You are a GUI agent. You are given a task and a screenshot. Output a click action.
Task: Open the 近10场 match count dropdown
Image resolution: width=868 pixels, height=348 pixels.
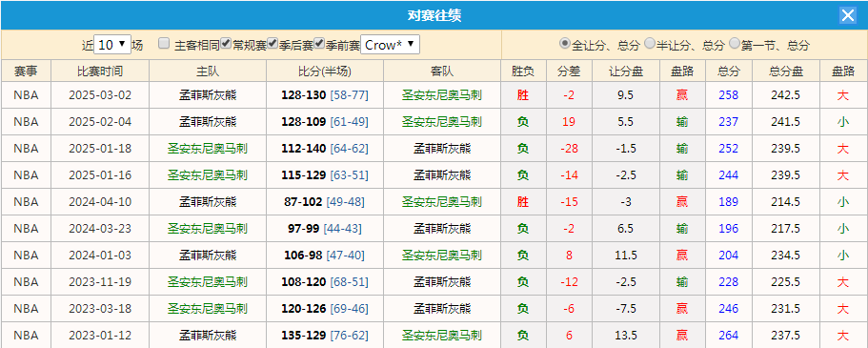click(112, 45)
